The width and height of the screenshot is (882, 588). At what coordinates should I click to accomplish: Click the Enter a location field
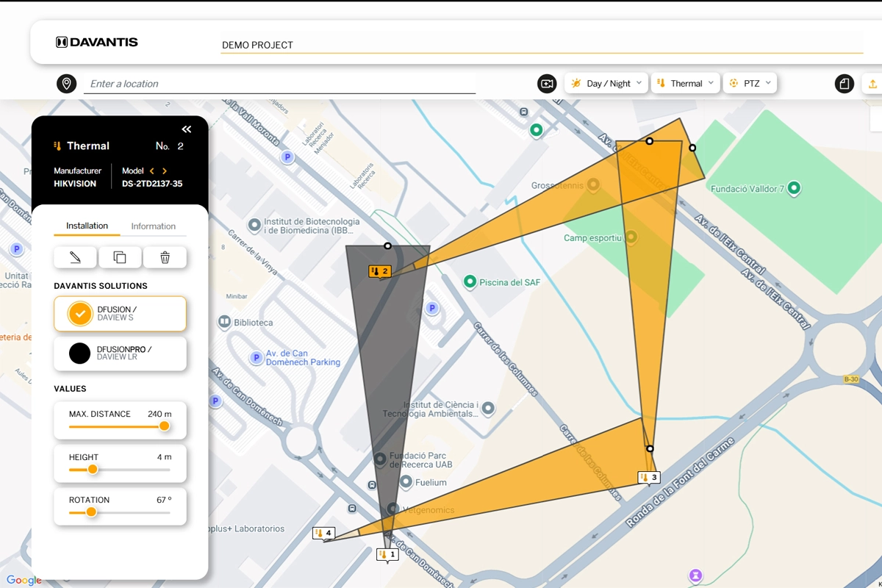[x=279, y=84]
